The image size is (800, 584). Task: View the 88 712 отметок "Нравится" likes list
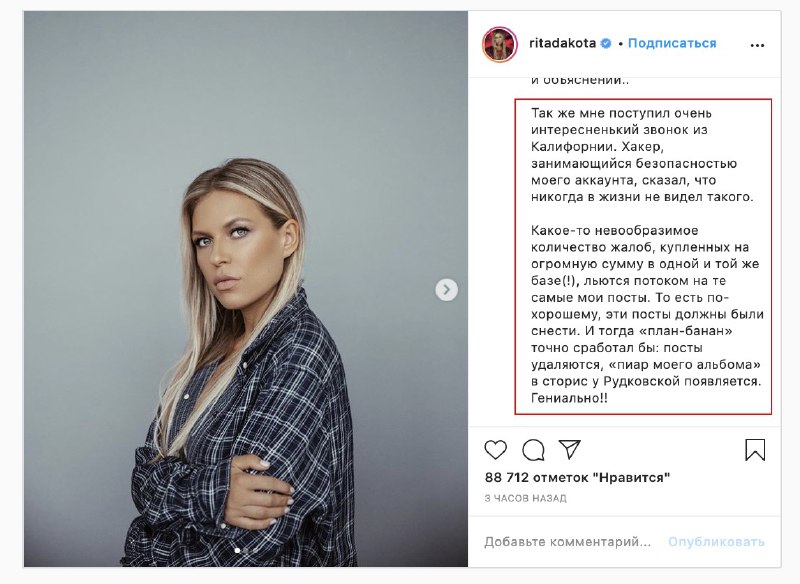pos(577,477)
